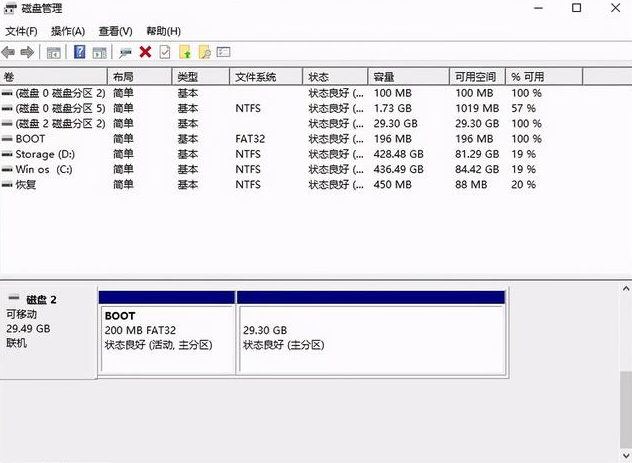632x463 pixels.
Task: Click the 88 MB free space cell
Action: [x=471, y=185]
